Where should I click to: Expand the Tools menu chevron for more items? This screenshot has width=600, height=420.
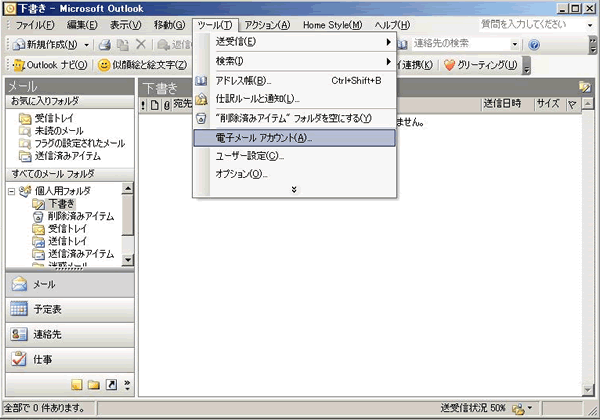[294, 190]
